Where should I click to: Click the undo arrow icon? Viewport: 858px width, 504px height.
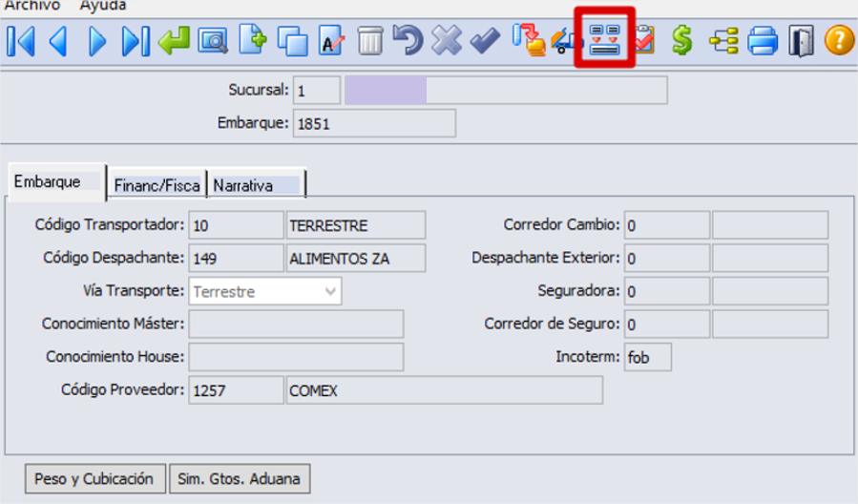(x=408, y=41)
